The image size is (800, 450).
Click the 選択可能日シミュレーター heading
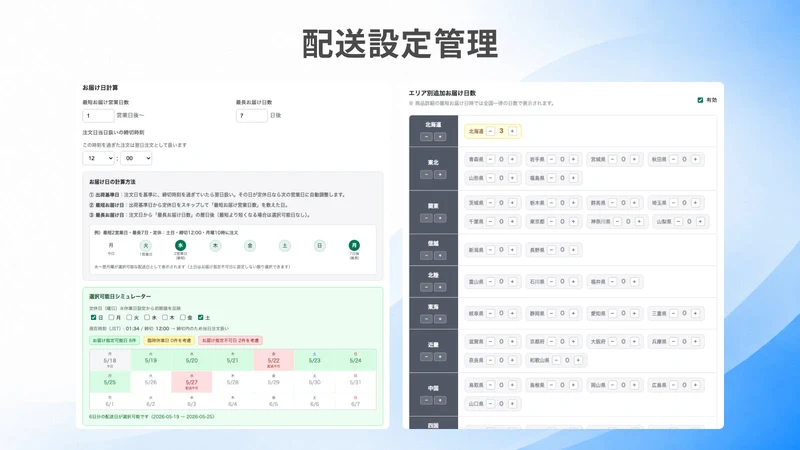coord(120,296)
